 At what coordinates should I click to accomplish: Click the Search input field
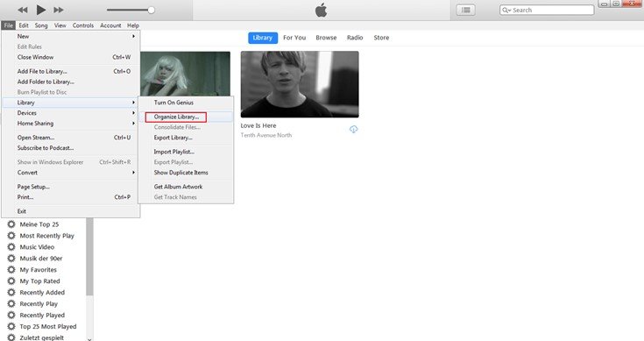[547, 10]
